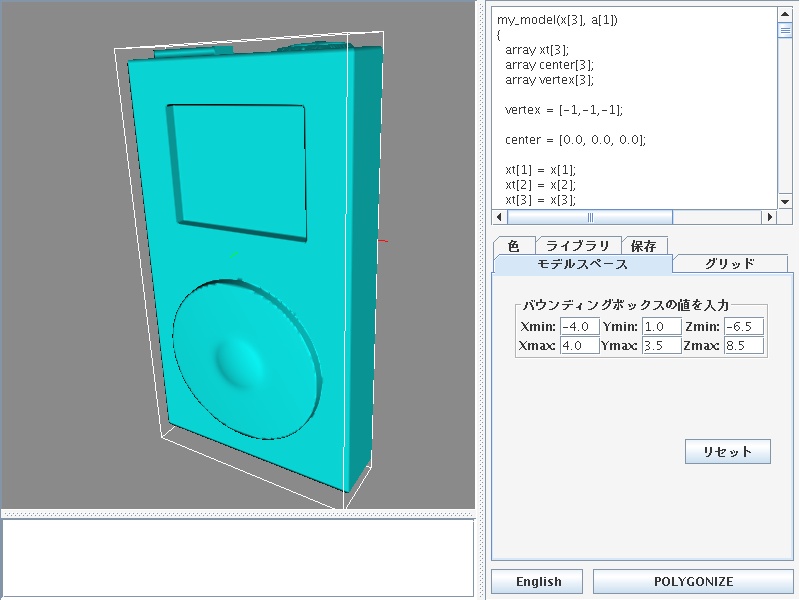
Task: Edit the Xmin value field
Action: point(580,327)
